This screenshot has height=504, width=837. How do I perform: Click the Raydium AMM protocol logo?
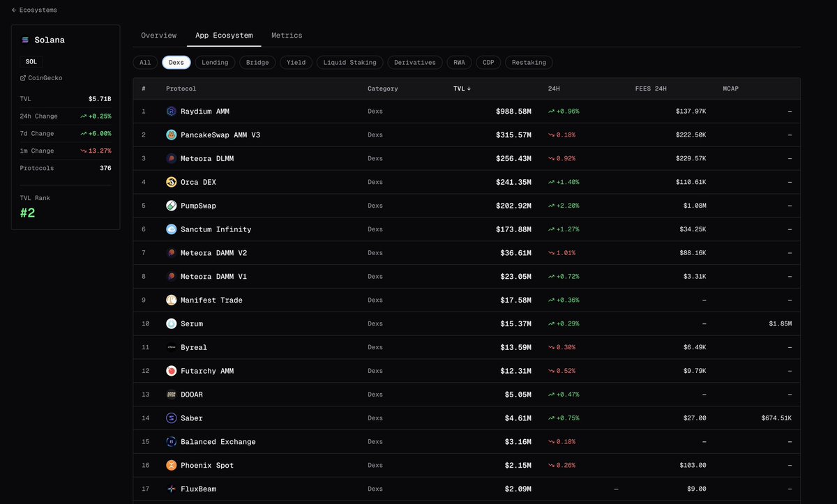point(172,112)
